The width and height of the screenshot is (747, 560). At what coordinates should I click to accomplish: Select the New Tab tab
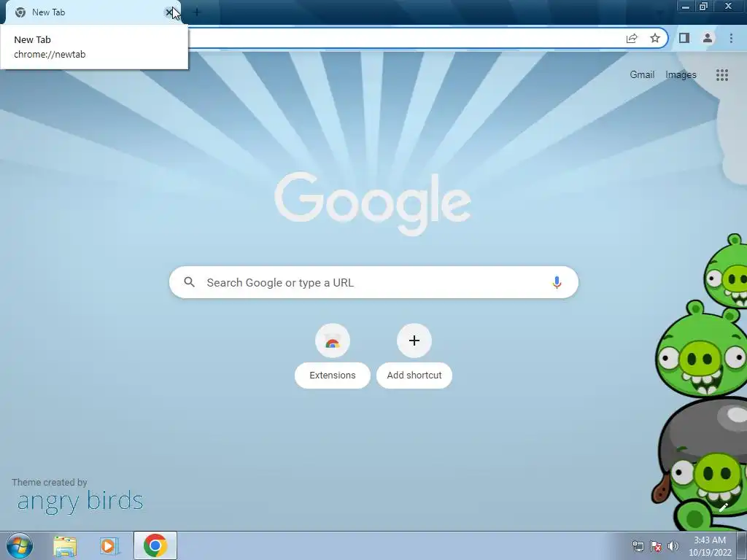click(x=93, y=12)
